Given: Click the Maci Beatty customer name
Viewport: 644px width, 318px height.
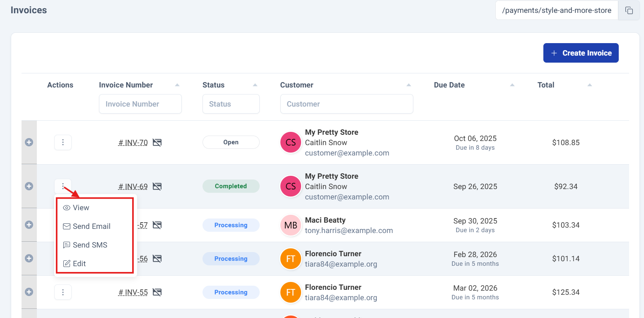Looking at the screenshot, I should [x=325, y=220].
